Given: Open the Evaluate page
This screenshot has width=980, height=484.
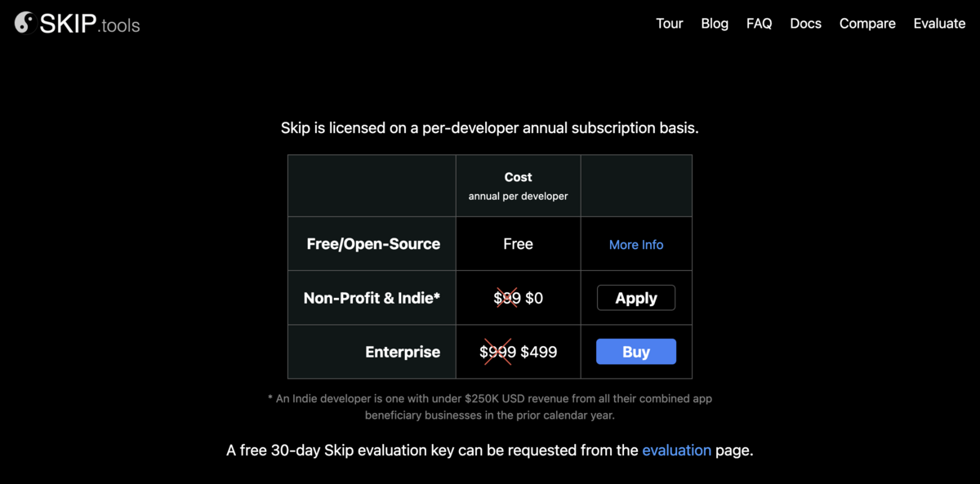Looking at the screenshot, I should click(x=939, y=24).
